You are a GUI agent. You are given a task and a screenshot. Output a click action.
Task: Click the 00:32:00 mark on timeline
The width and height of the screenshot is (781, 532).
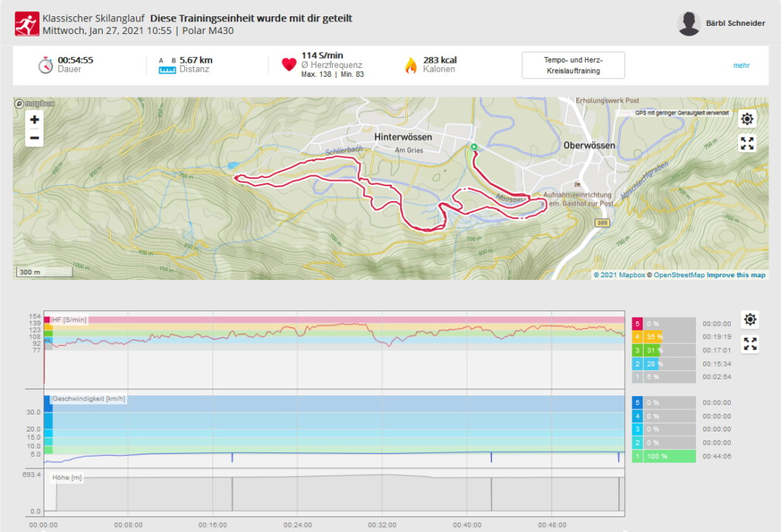coord(382,525)
